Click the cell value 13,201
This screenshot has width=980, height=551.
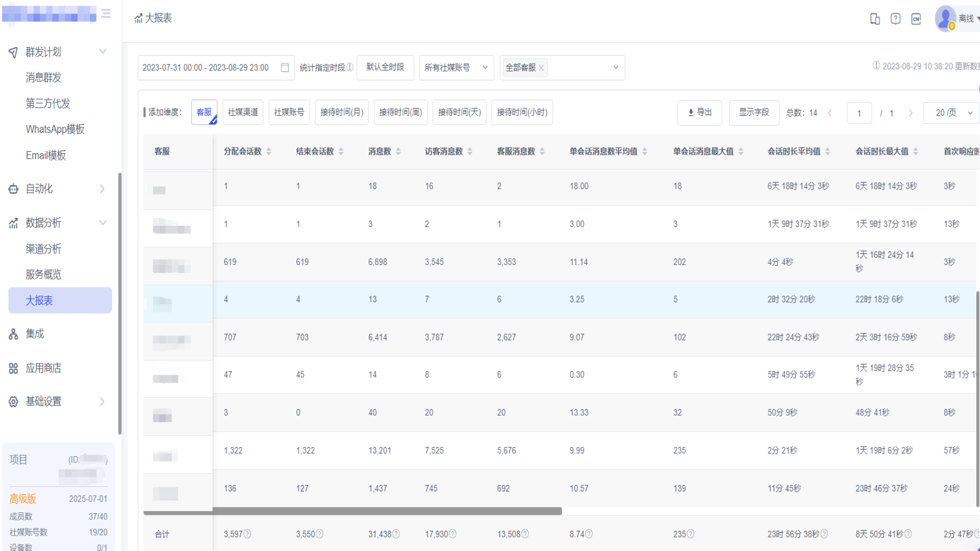tap(379, 451)
